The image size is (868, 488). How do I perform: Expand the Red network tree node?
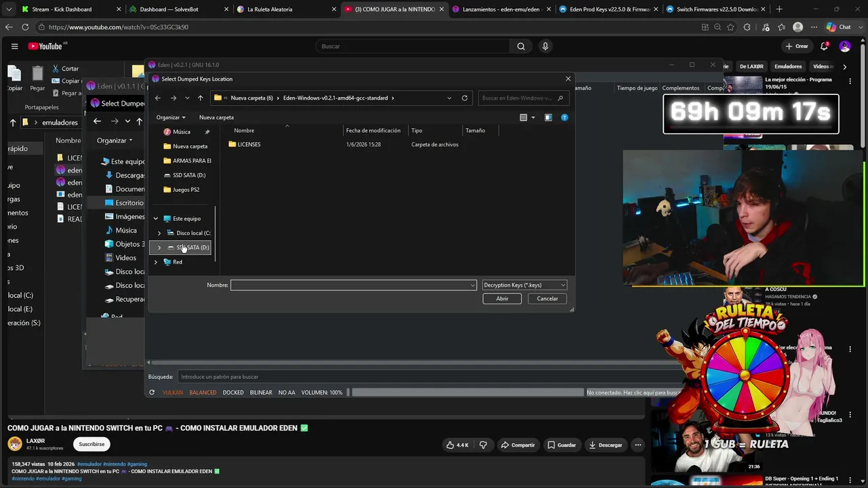(x=156, y=262)
